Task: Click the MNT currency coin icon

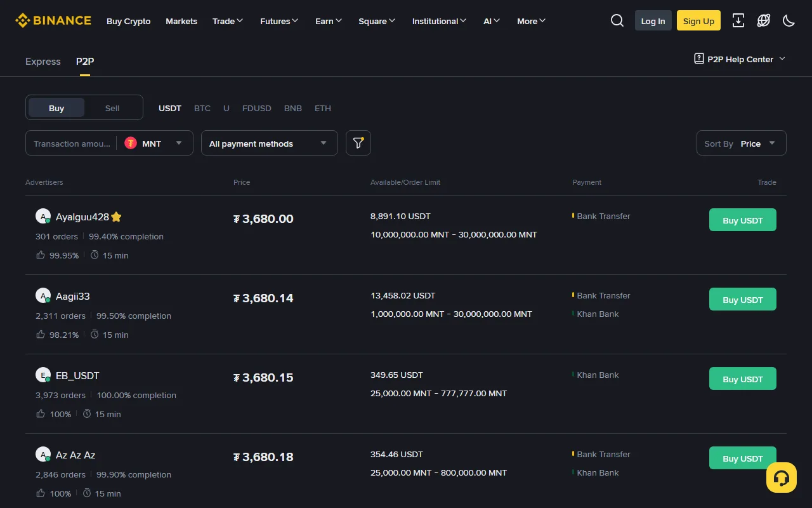Action: (131, 143)
